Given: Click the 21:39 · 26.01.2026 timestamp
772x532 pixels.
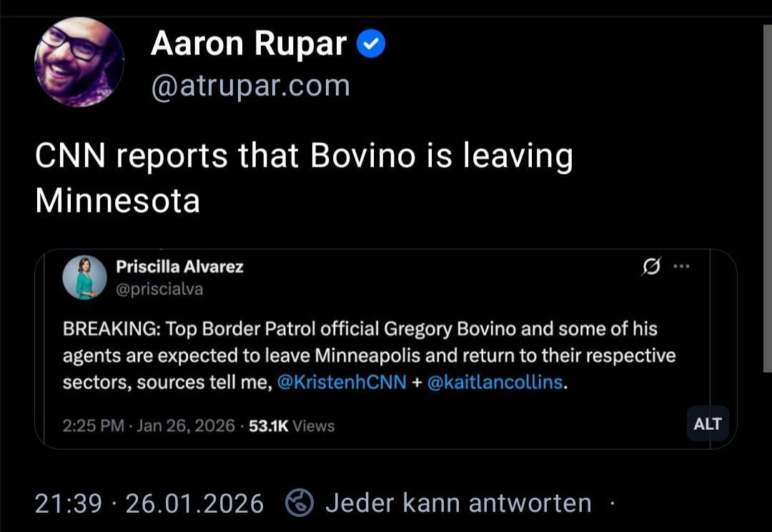Looking at the screenshot, I should pos(149,503).
